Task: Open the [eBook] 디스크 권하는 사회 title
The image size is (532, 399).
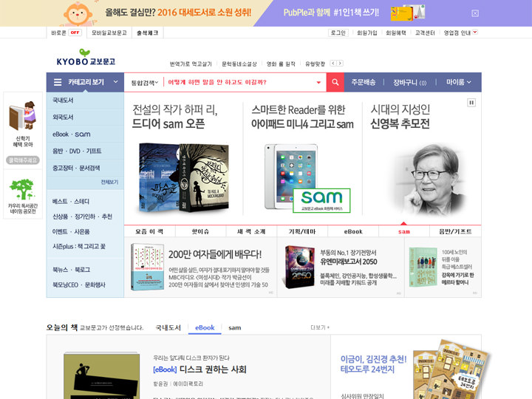Action: (x=199, y=369)
